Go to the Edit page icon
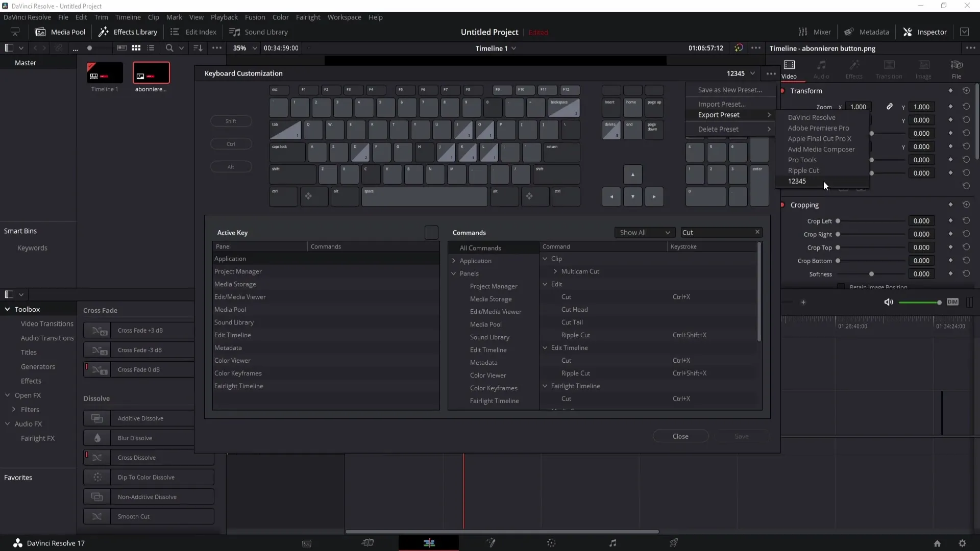The height and width of the screenshot is (551, 980). pyautogui.click(x=429, y=543)
